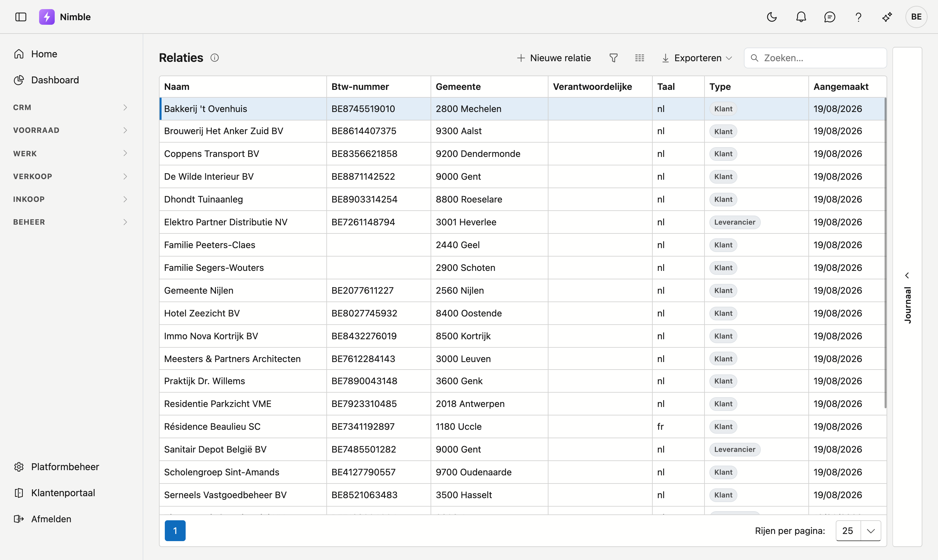Select row Gemeente Nijlen
Image resolution: width=938 pixels, height=560 pixels.
pyautogui.click(x=523, y=290)
